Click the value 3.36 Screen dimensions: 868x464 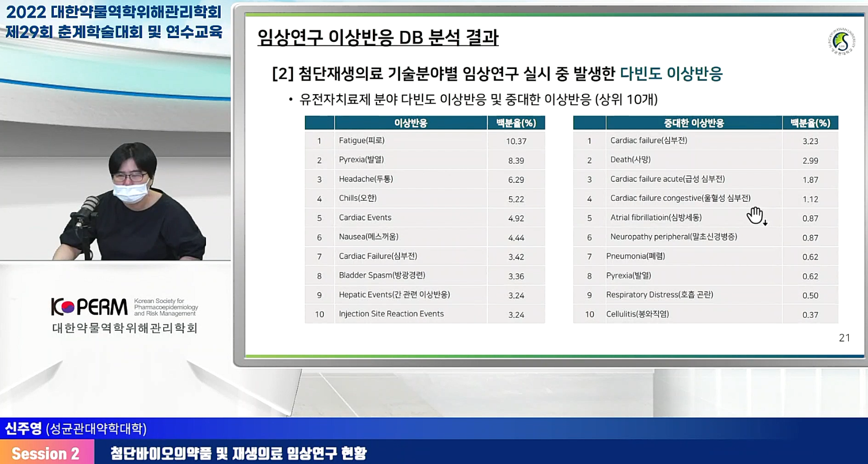(x=516, y=276)
